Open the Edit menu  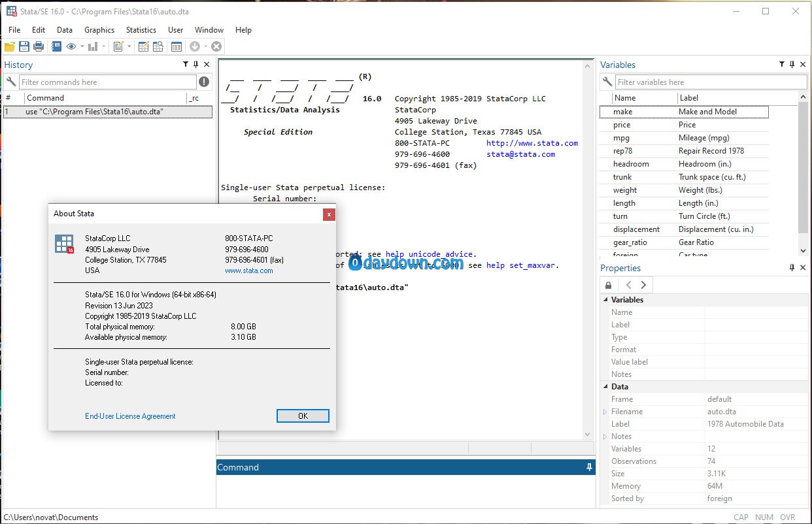pos(39,30)
